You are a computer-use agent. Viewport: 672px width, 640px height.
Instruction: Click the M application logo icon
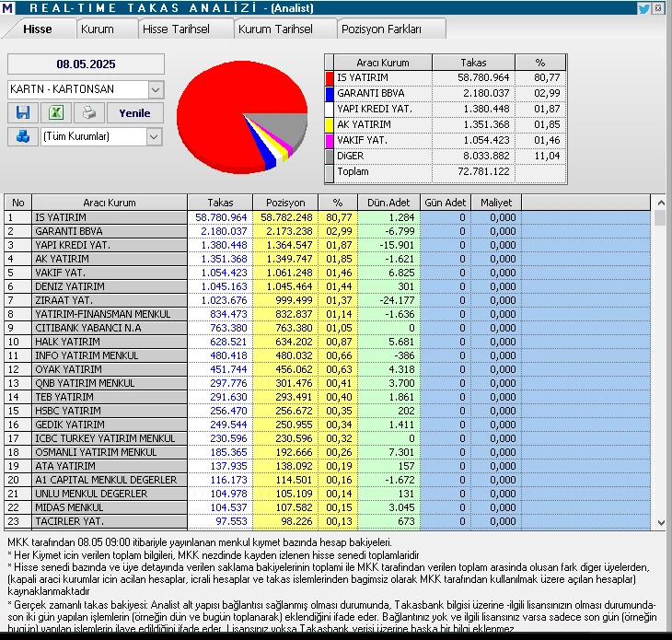pyautogui.click(x=7, y=7)
